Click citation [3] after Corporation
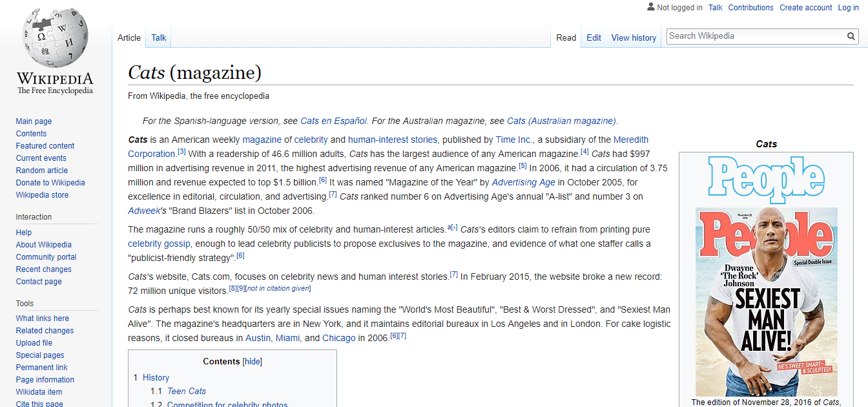The height and width of the screenshot is (407, 868). (181, 152)
